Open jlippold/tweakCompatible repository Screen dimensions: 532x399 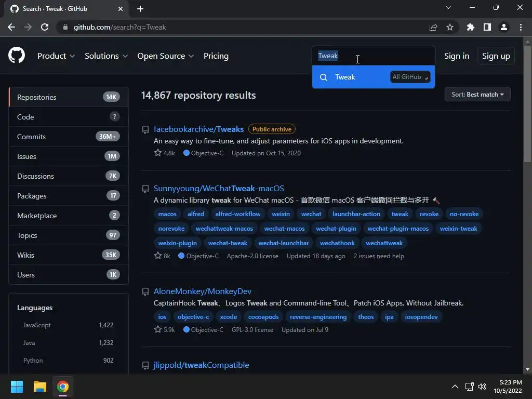[x=201, y=365]
